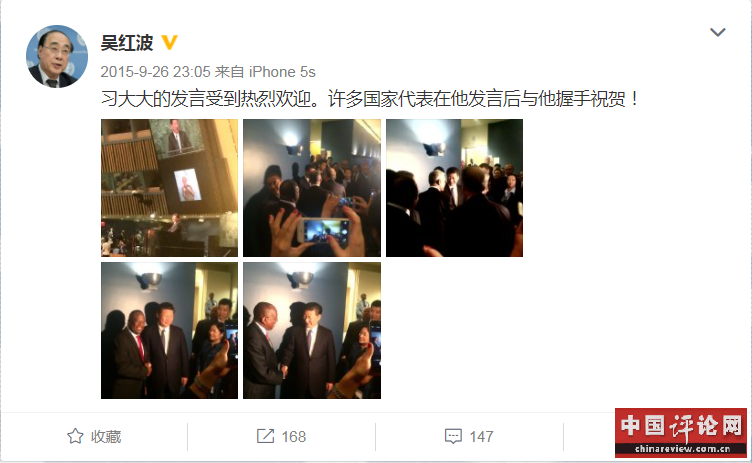This screenshot has width=752, height=463.
Task: Click the repost share icon
Action: pos(265,436)
